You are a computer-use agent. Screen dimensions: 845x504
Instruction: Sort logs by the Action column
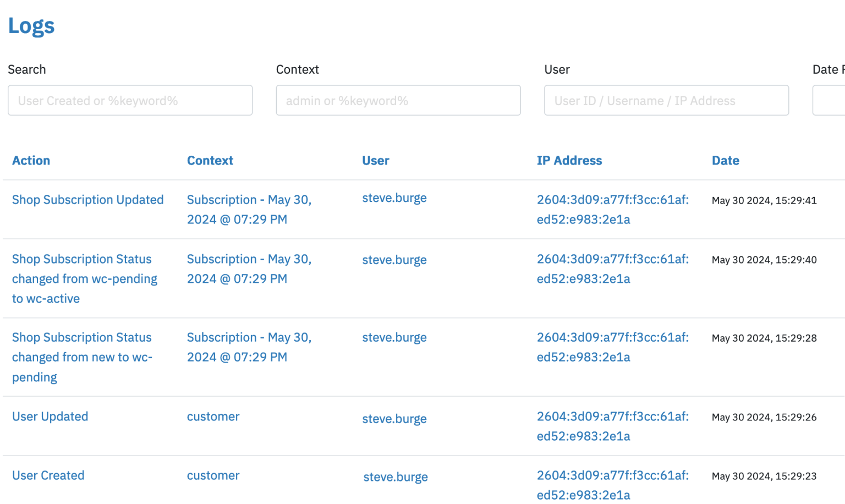click(x=31, y=160)
